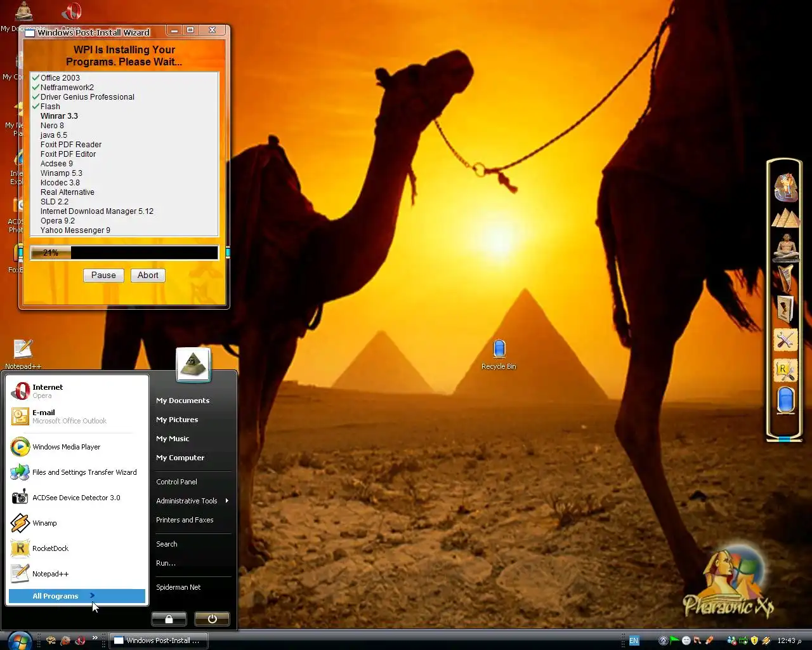Click the green flag tray icon

coord(674,640)
